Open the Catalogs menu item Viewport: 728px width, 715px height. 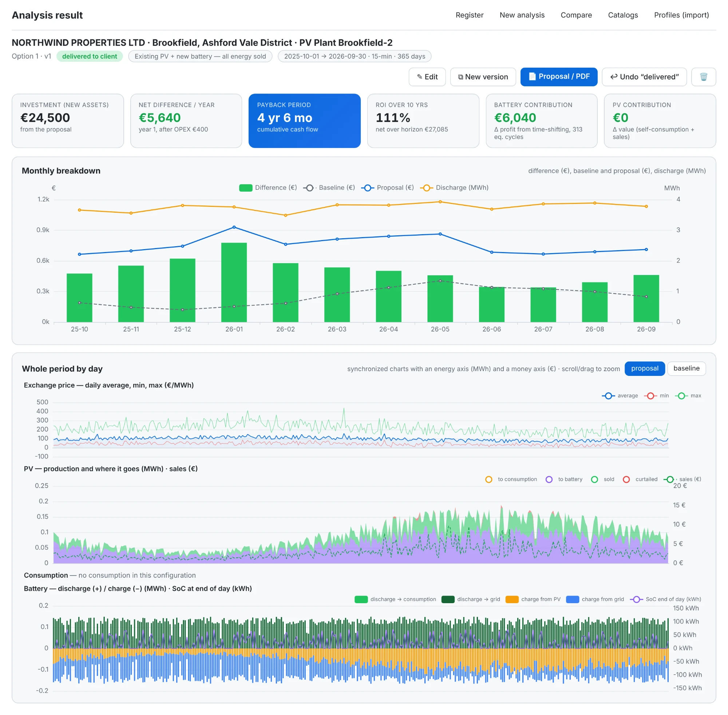[x=623, y=15]
